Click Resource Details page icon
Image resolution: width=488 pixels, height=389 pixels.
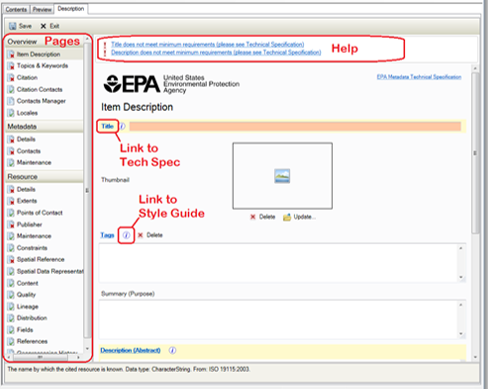click(11, 189)
